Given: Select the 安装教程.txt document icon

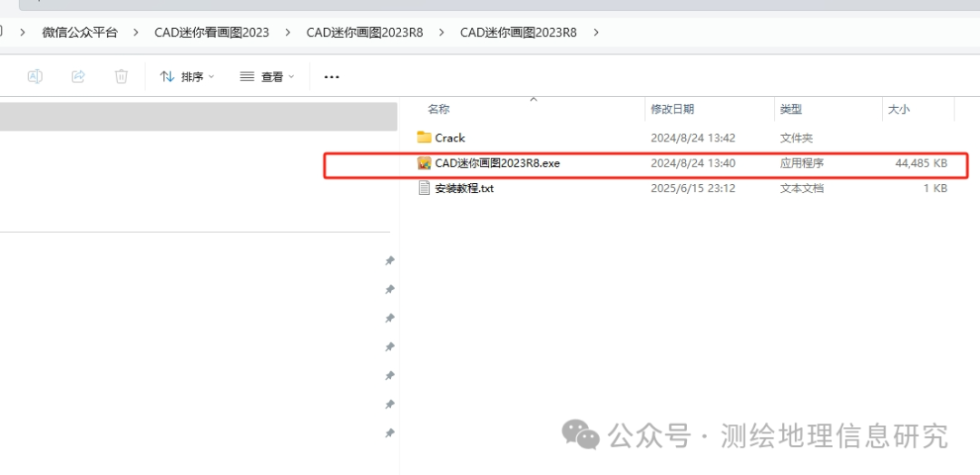Looking at the screenshot, I should (x=425, y=188).
